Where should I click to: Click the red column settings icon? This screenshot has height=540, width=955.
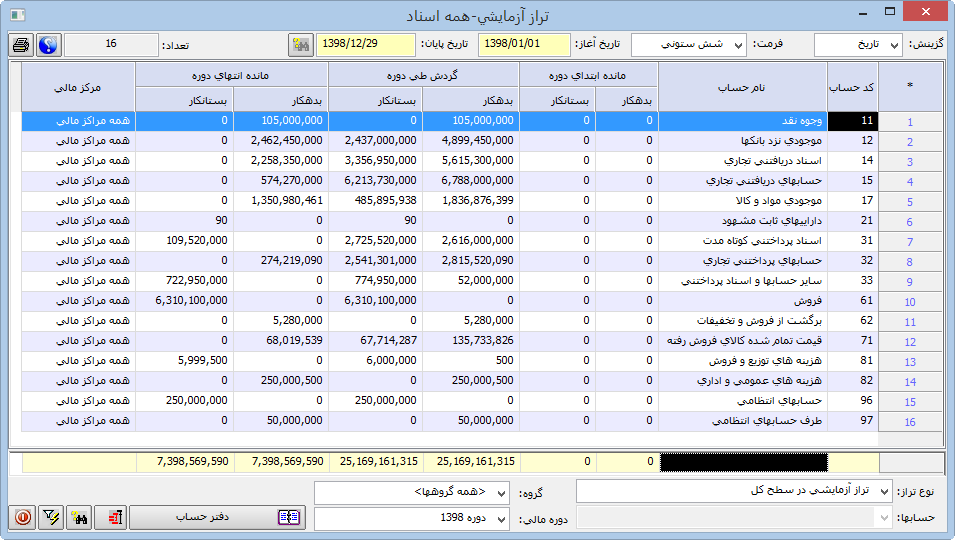(x=115, y=518)
